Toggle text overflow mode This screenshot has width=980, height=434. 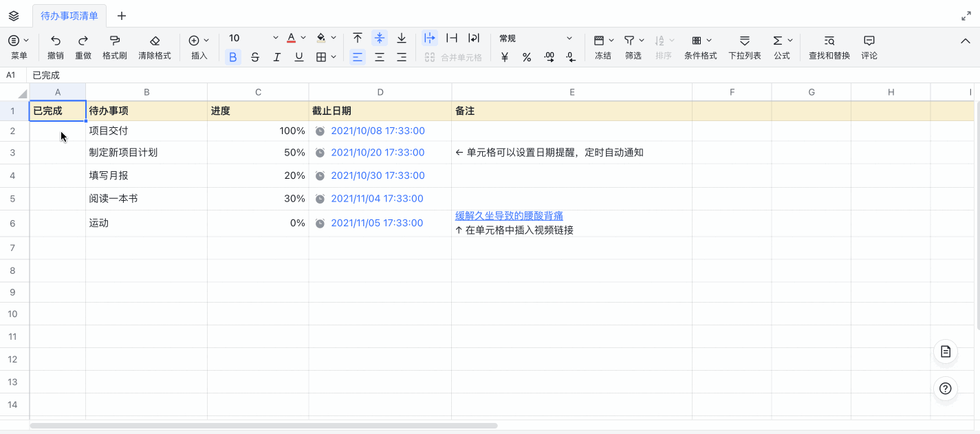[x=430, y=38]
